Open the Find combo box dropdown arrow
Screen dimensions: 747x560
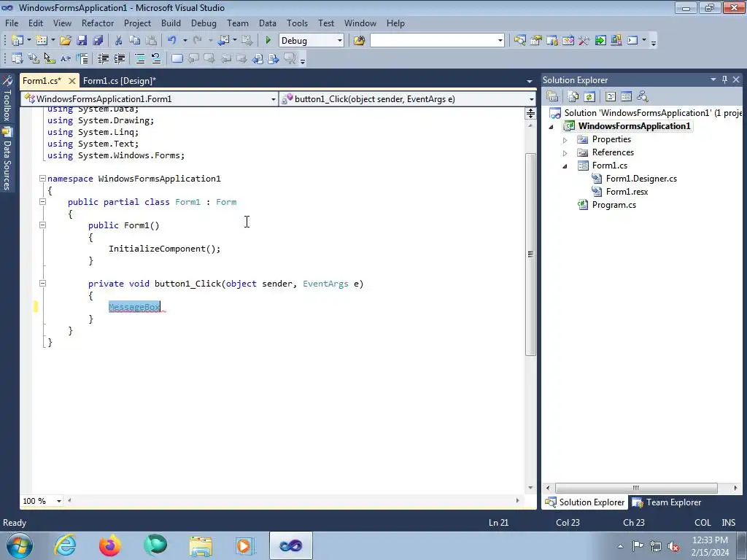click(x=500, y=41)
